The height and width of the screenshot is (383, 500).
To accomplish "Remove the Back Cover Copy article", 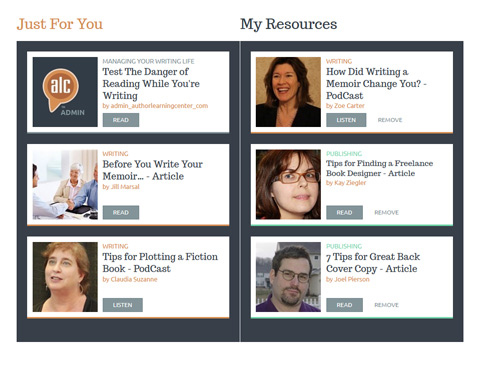I will (387, 305).
